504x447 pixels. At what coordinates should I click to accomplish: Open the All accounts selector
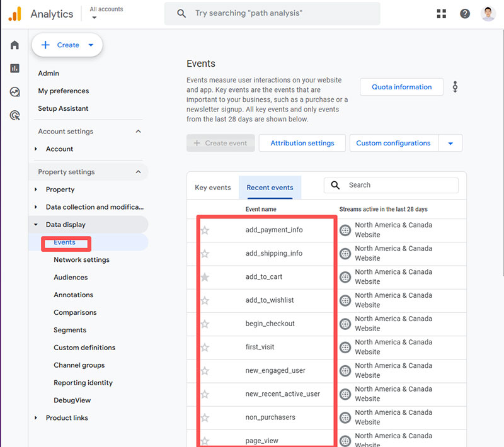[x=106, y=13]
